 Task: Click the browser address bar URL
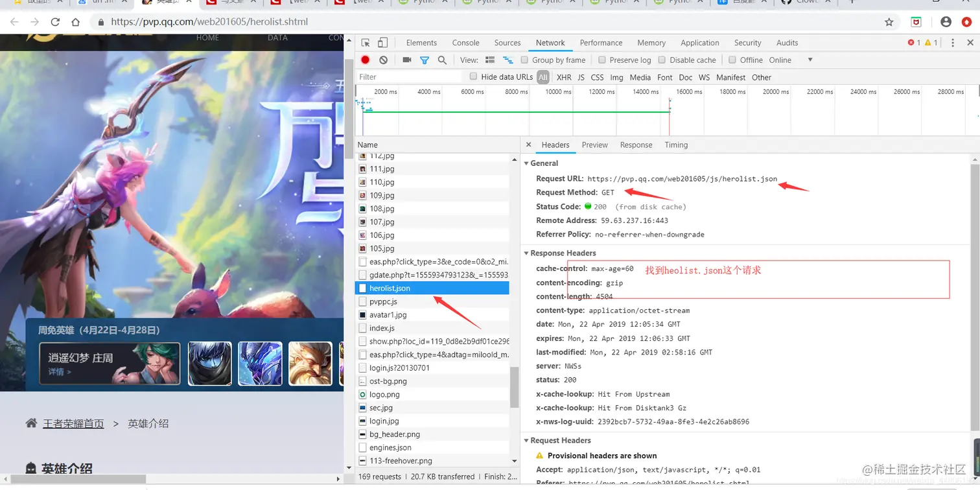209,22
